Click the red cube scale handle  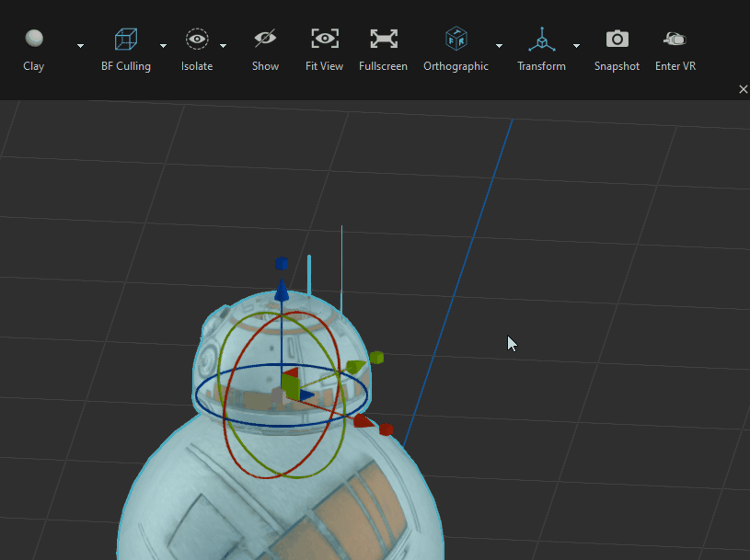(386, 429)
